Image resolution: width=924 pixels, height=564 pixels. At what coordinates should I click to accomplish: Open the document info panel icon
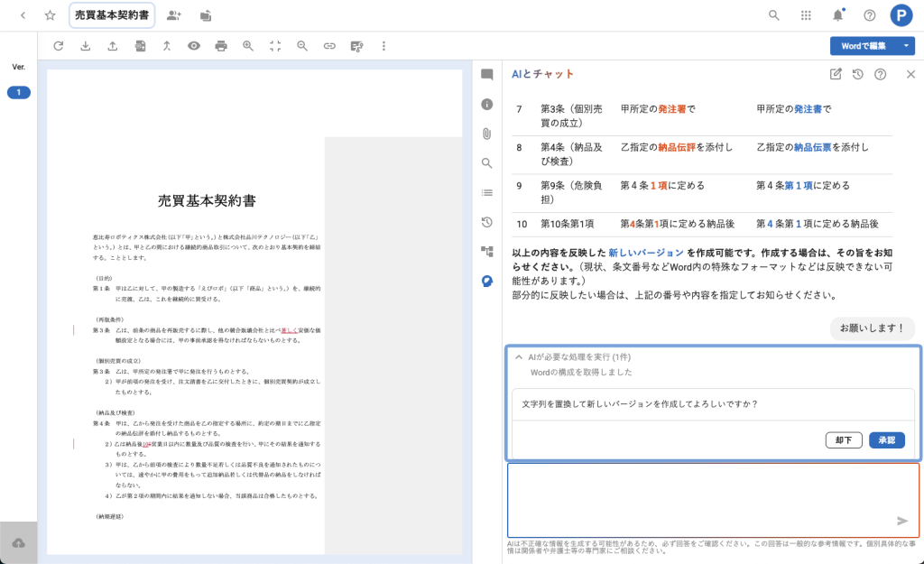[487, 104]
